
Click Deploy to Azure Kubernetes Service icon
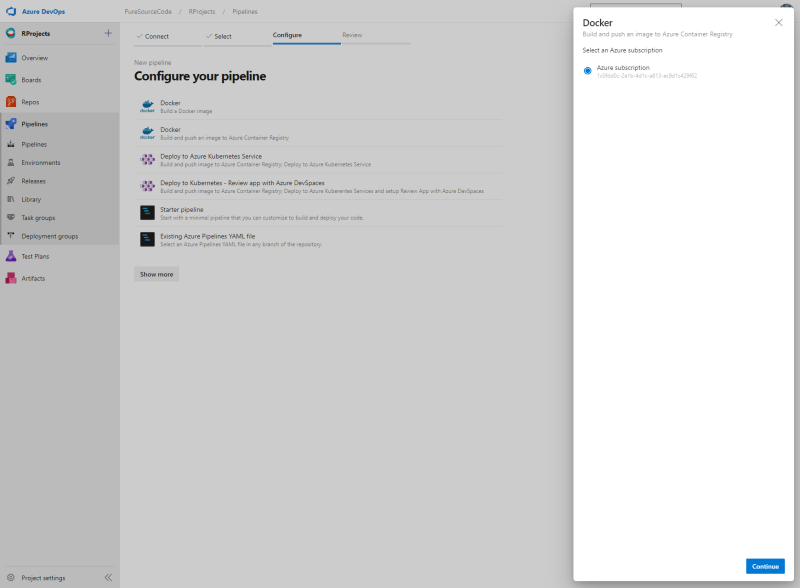coord(147,160)
